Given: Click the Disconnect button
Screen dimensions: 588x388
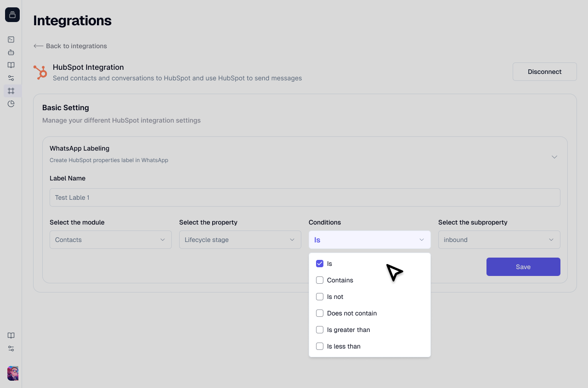Looking at the screenshot, I should point(544,72).
